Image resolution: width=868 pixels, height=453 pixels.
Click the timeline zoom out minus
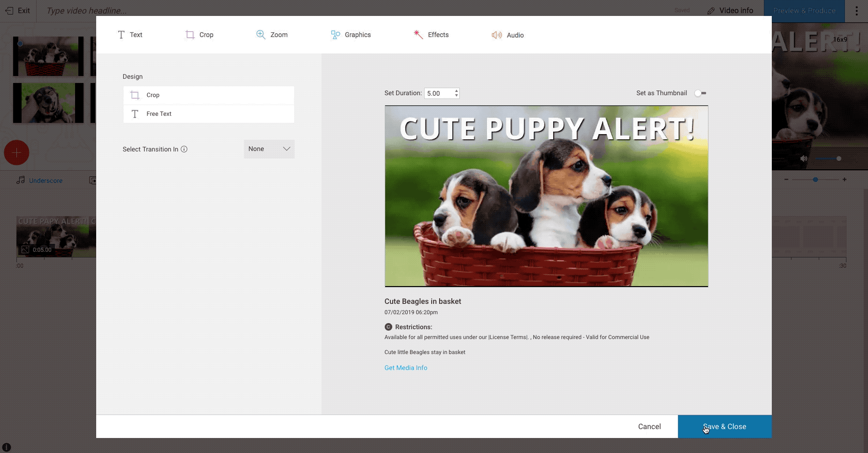pos(786,180)
